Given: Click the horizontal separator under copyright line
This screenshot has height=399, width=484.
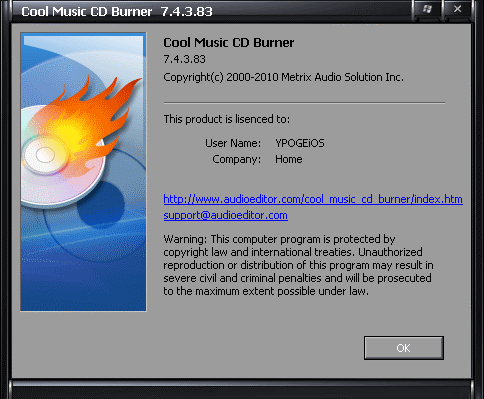Looking at the screenshot, I should coord(304,103).
